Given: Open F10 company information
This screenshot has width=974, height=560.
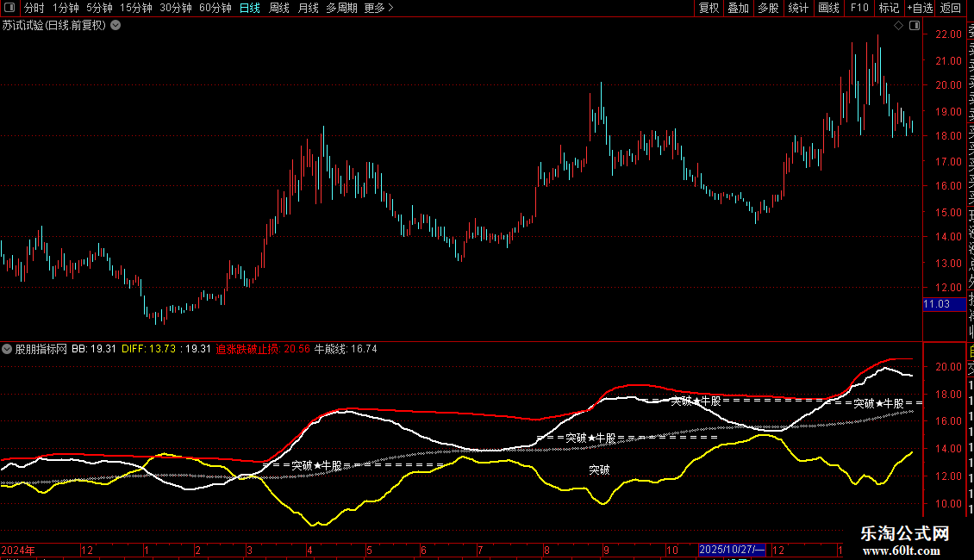Looking at the screenshot, I should click(x=859, y=8).
